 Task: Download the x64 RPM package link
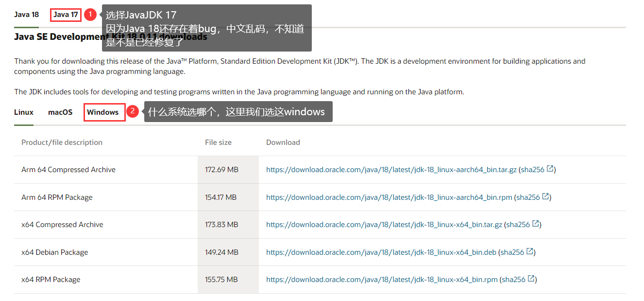(382, 280)
